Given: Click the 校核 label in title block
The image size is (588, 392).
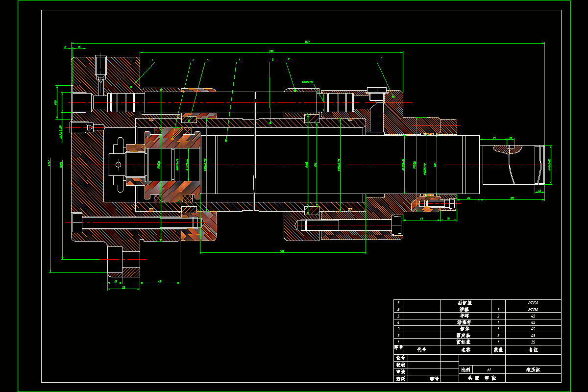Looking at the screenshot, I should (400, 365).
